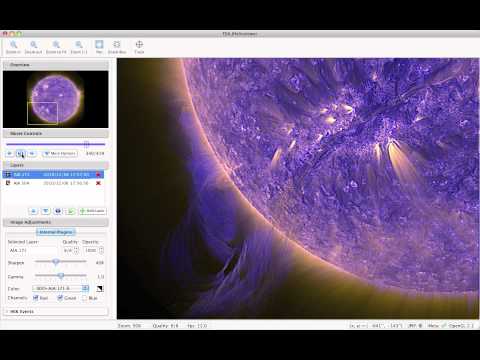Activate the Track tool

tap(139, 47)
